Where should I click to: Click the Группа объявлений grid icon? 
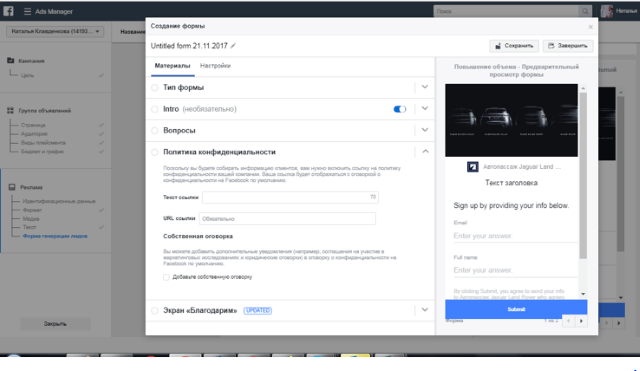coord(11,111)
